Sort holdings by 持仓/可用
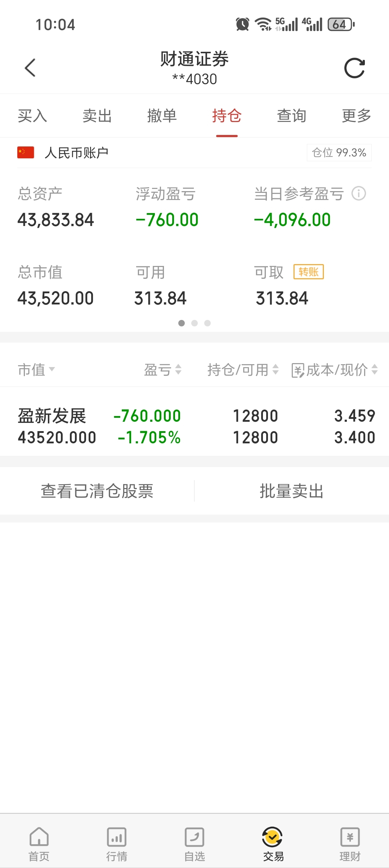The width and height of the screenshot is (389, 868). pos(243,370)
